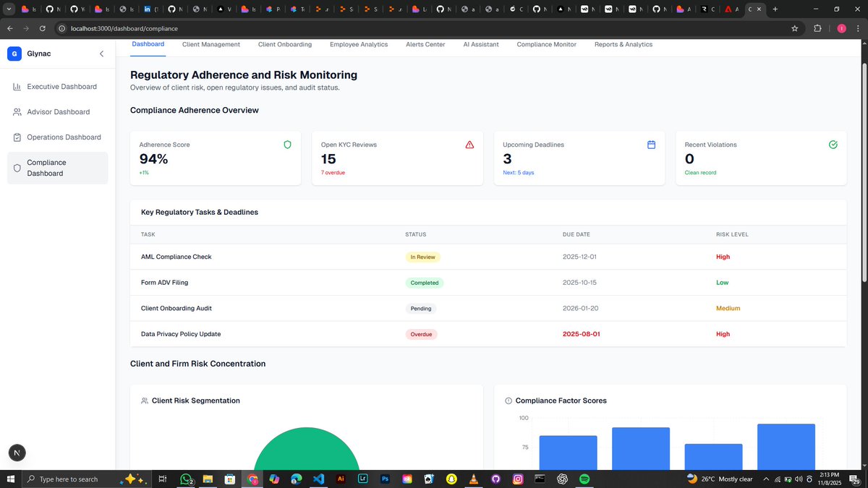
Task: Click the '7 overdue' text
Action: pyautogui.click(x=333, y=173)
